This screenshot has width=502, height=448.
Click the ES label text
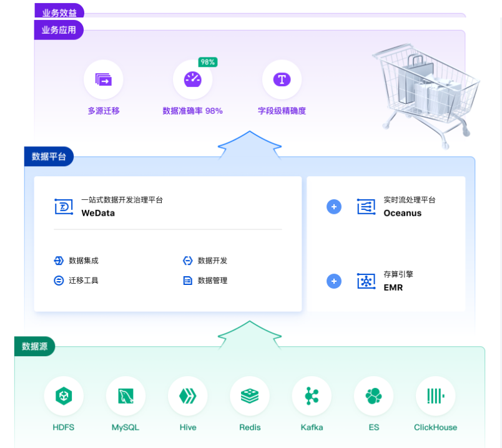374,427
